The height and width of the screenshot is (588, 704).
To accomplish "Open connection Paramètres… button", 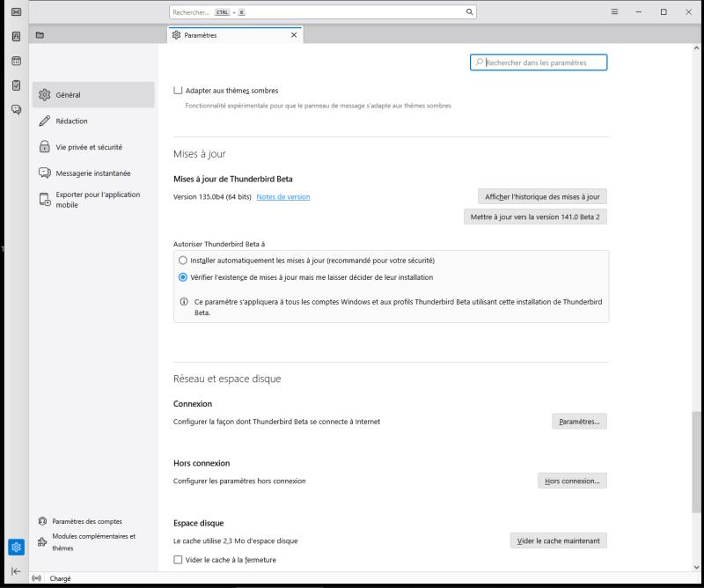I will (579, 422).
